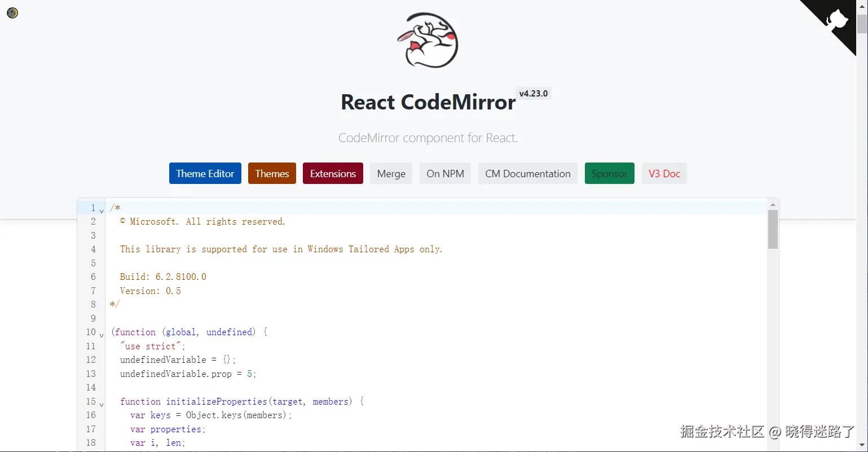Click the v4.23.0 version badge
868x452 pixels.
pyautogui.click(x=534, y=94)
